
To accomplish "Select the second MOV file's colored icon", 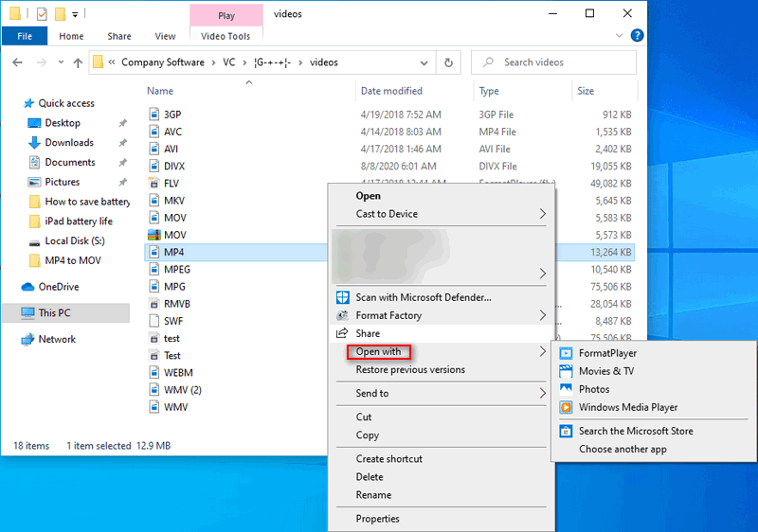I will point(153,235).
